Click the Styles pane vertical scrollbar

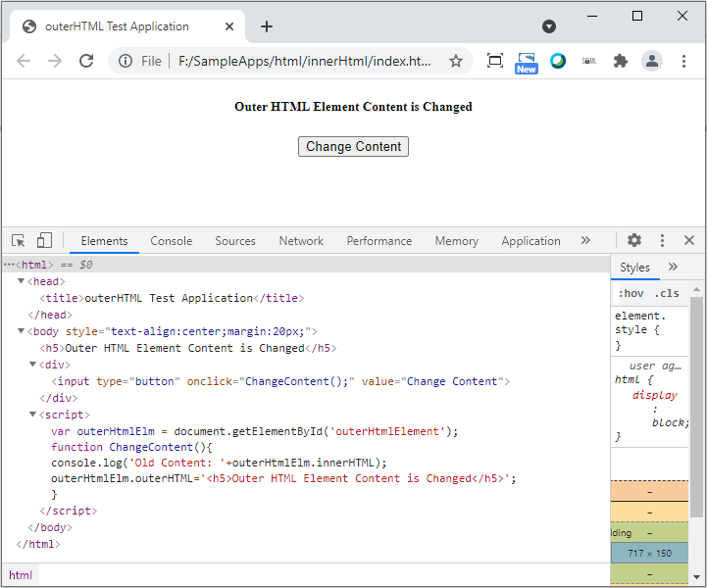coord(696,407)
